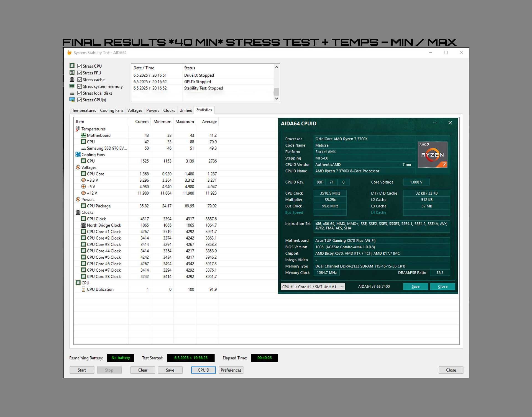Click the CPU Package power row icon

(x=83, y=206)
